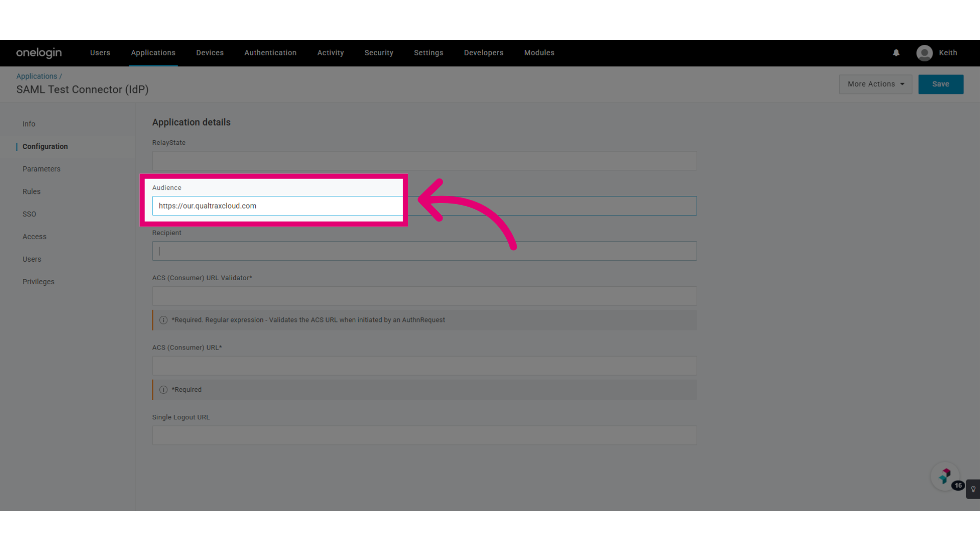Open the Applications menu
The height and width of the screenshot is (551, 980).
click(x=153, y=53)
